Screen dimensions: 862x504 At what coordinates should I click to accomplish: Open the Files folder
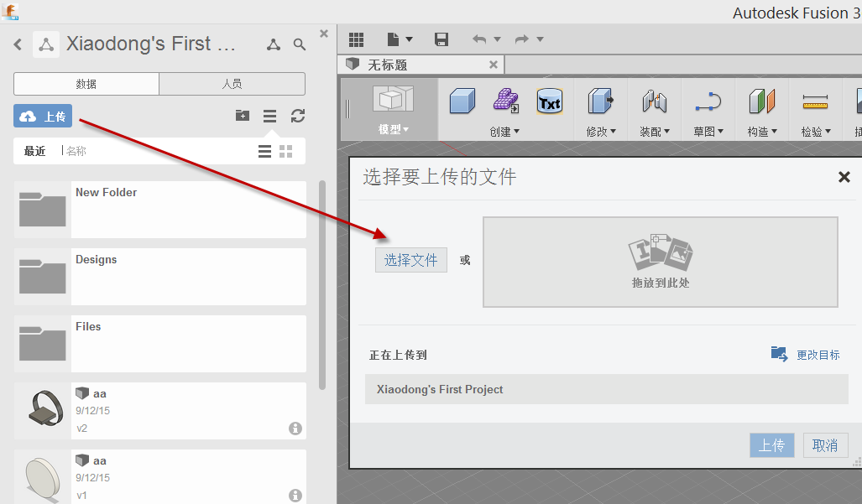(x=160, y=344)
